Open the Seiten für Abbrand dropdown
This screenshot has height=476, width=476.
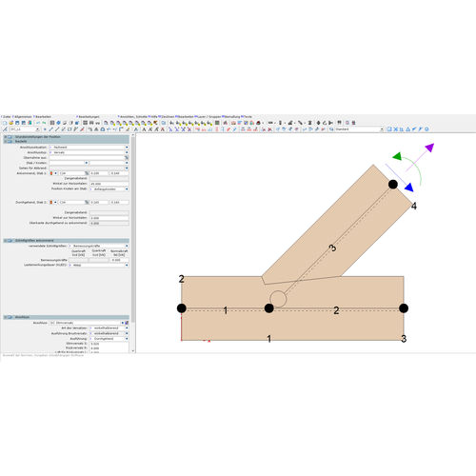(x=127, y=169)
